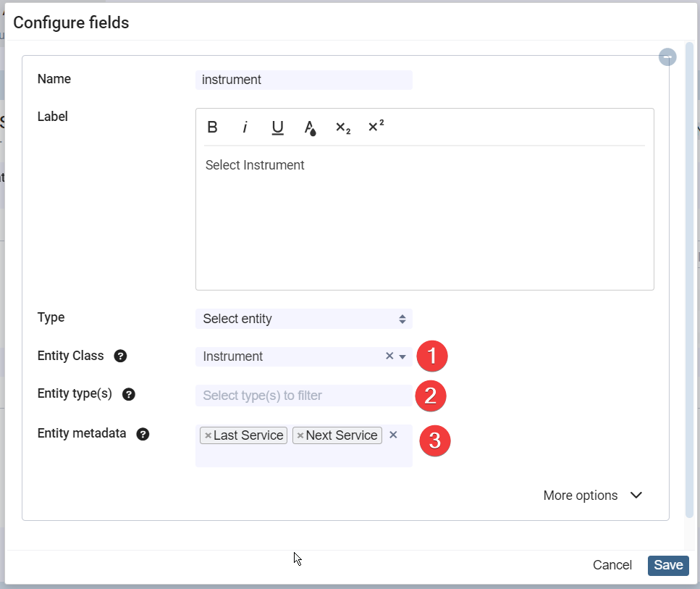Viewport: 700px width, 589px height.
Task: Toggle underline formatting in Label editor
Action: point(277,128)
